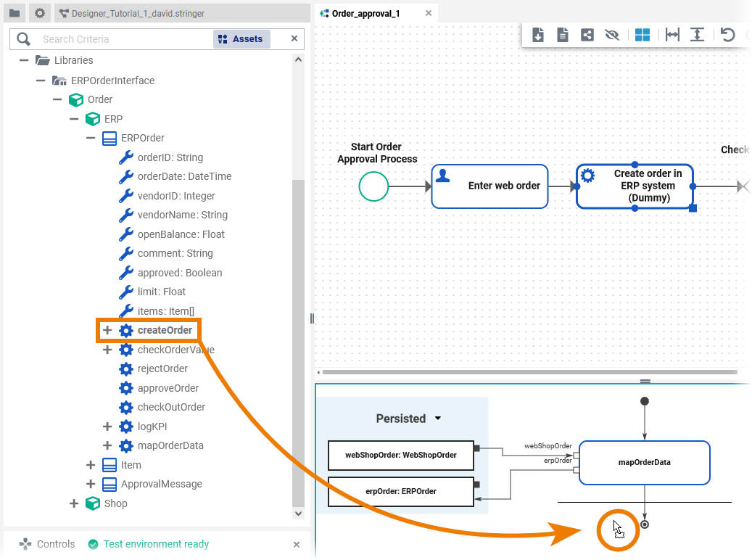Open the settings gear tab
752x560 pixels.
pos(40,13)
